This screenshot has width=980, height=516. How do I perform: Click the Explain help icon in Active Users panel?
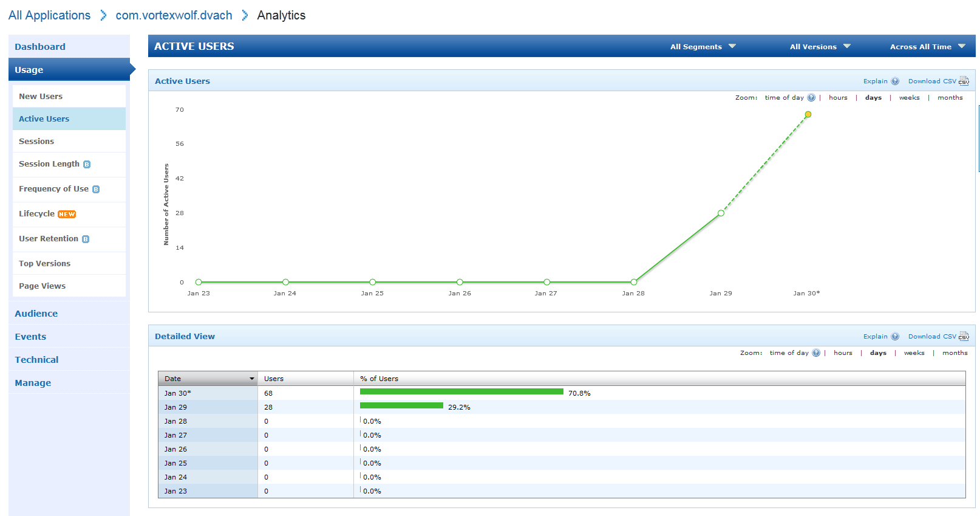pyautogui.click(x=895, y=81)
